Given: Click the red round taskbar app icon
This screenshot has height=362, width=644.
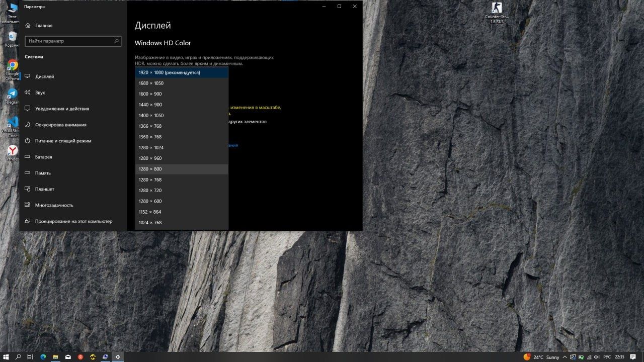Looking at the screenshot, I should (x=80, y=357).
